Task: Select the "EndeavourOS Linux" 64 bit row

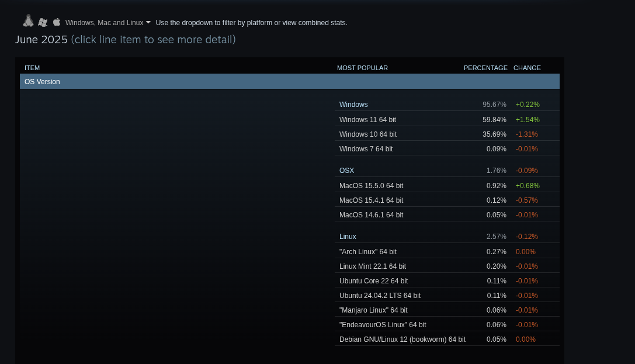Action: coord(447,324)
